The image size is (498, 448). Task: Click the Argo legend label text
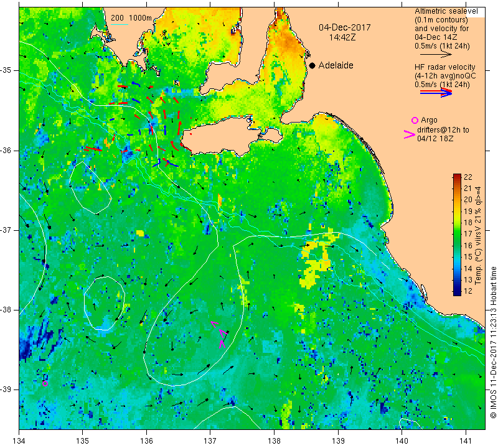pyautogui.click(x=429, y=120)
